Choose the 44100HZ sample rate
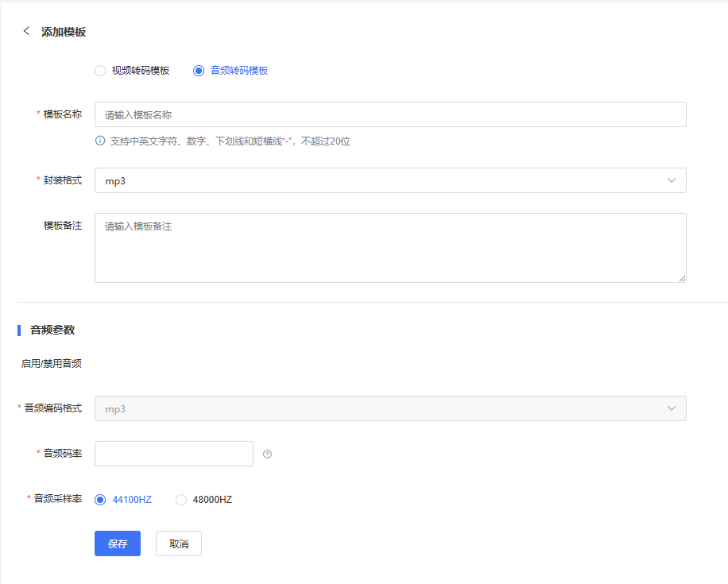728x584 pixels. (100, 500)
